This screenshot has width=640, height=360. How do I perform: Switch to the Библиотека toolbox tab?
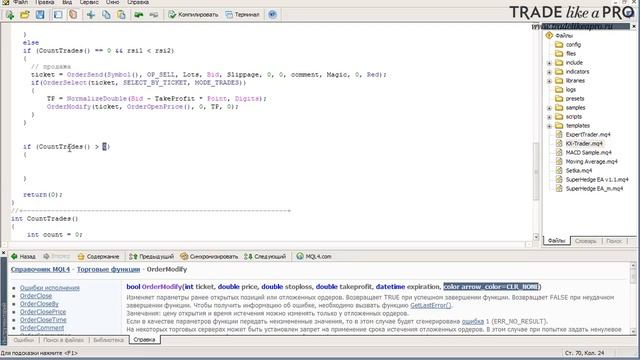(x=108, y=340)
